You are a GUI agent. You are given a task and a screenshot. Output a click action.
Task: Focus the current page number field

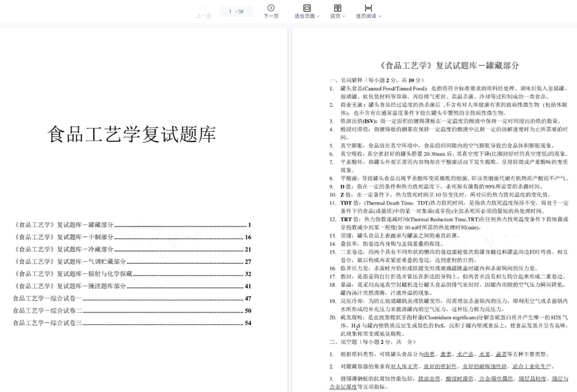(x=231, y=12)
